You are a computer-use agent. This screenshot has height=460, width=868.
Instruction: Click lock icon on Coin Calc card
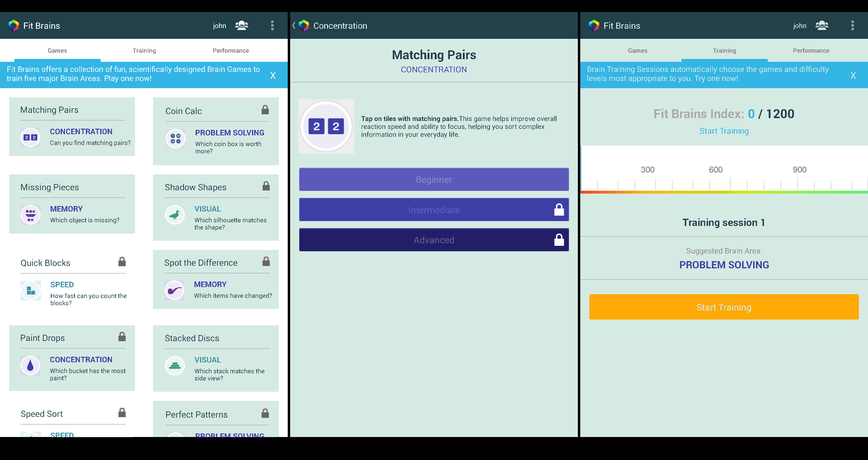[x=265, y=109]
